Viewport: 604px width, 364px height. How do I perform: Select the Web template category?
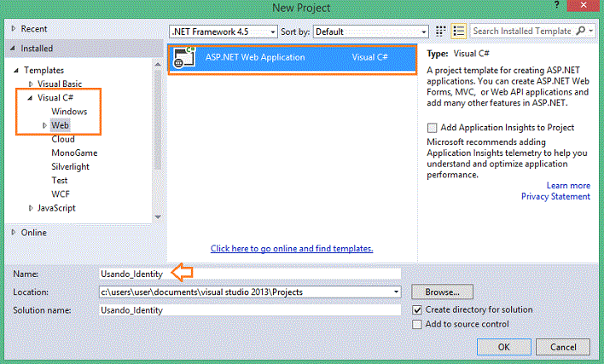pyautogui.click(x=60, y=125)
